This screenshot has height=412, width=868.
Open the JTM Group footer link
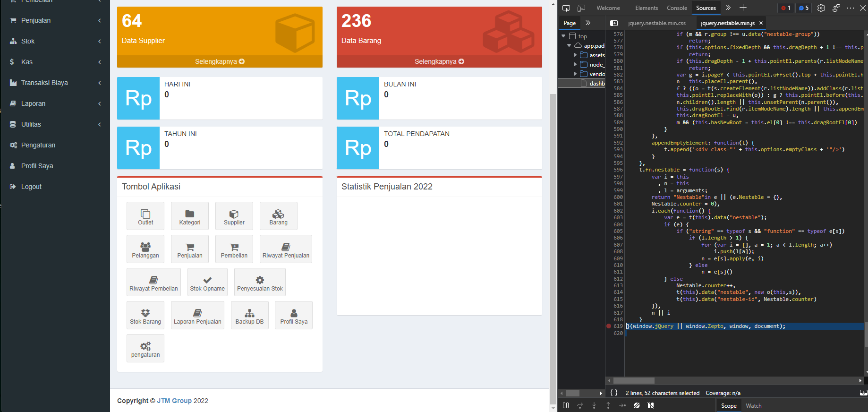coord(174,401)
